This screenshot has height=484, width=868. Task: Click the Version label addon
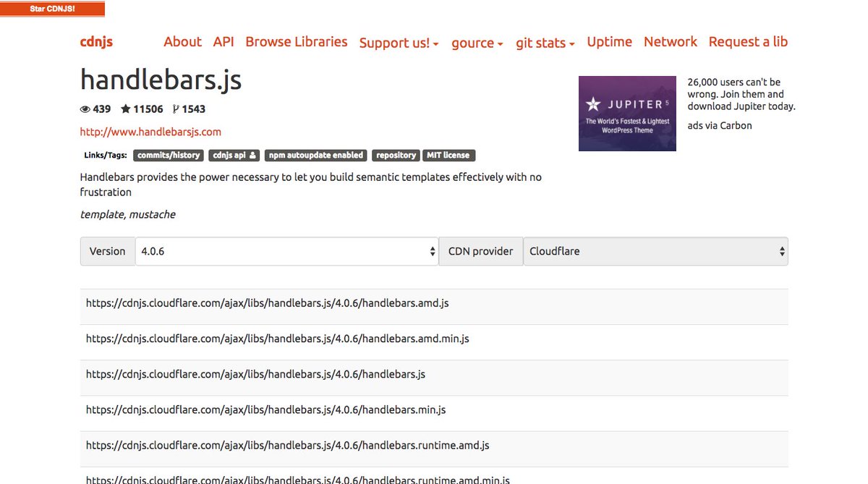click(107, 251)
